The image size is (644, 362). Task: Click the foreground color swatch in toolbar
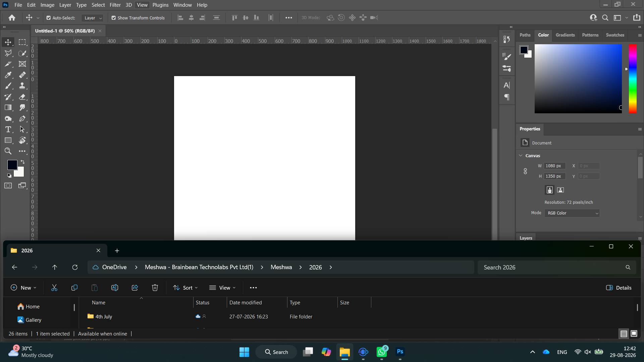(12, 165)
